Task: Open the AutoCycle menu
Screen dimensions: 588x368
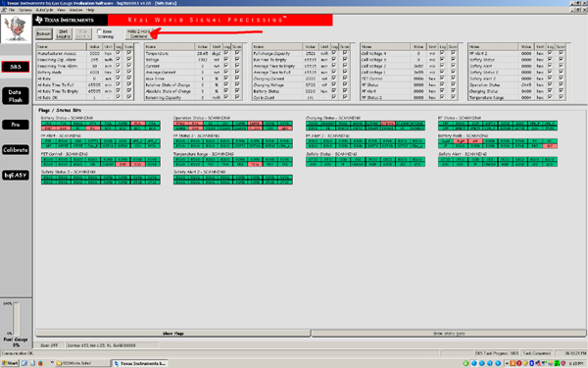Action: [x=44, y=10]
